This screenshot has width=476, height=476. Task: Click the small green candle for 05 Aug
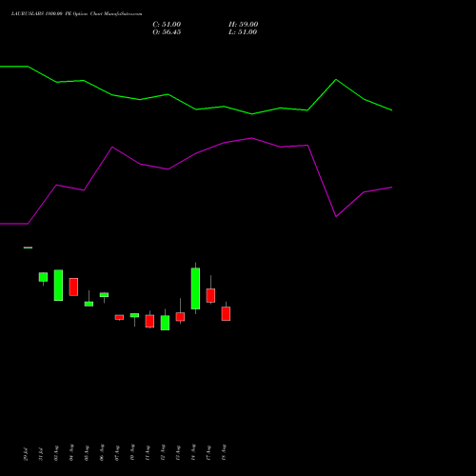[x=89, y=304]
